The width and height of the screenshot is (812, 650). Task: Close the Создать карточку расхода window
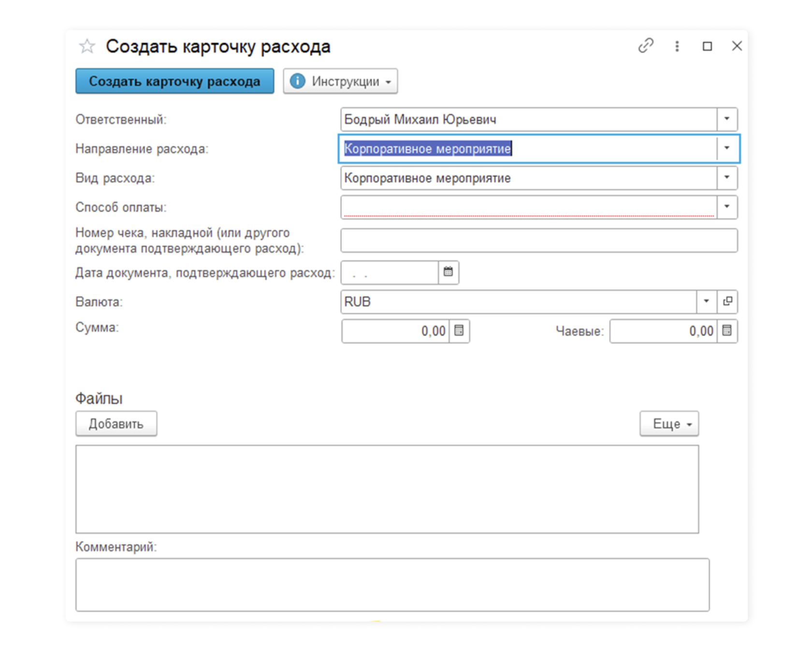click(737, 46)
